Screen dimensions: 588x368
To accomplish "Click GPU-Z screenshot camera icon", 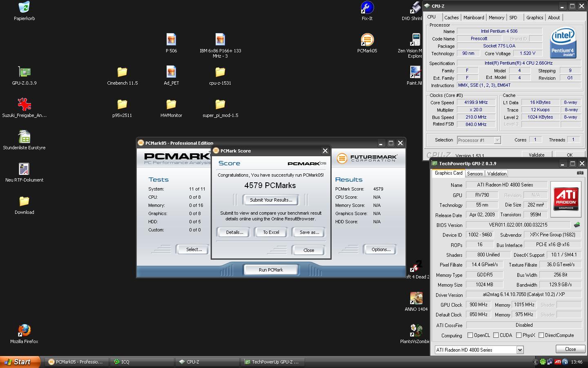I will [580, 173].
